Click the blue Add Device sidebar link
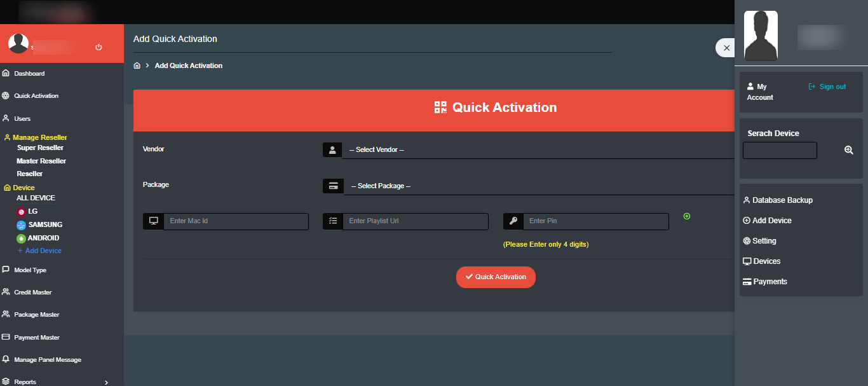Image resolution: width=868 pixels, height=386 pixels. [43, 251]
